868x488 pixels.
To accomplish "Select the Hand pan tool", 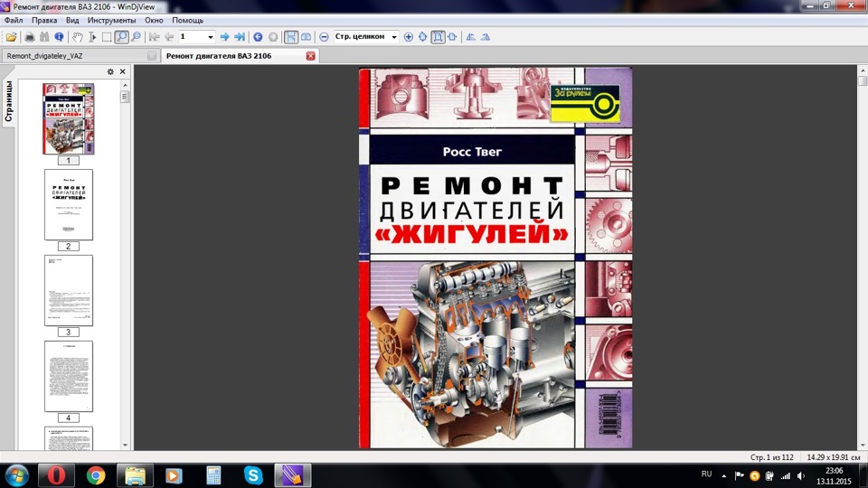I will pos(78,37).
